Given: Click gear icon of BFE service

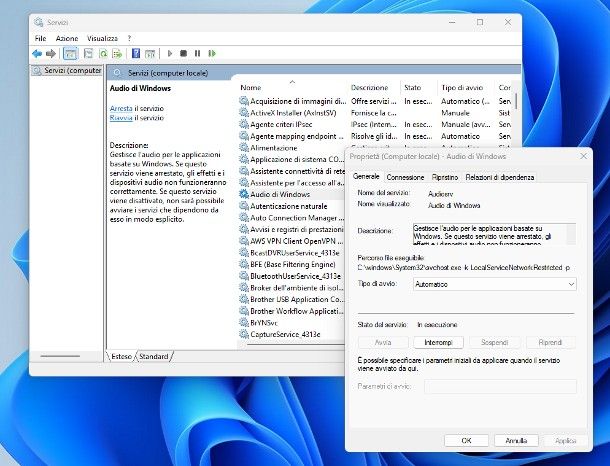Looking at the screenshot, I should point(244,264).
